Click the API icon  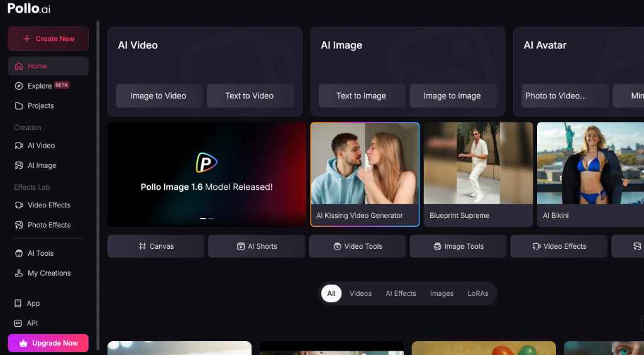(18, 324)
